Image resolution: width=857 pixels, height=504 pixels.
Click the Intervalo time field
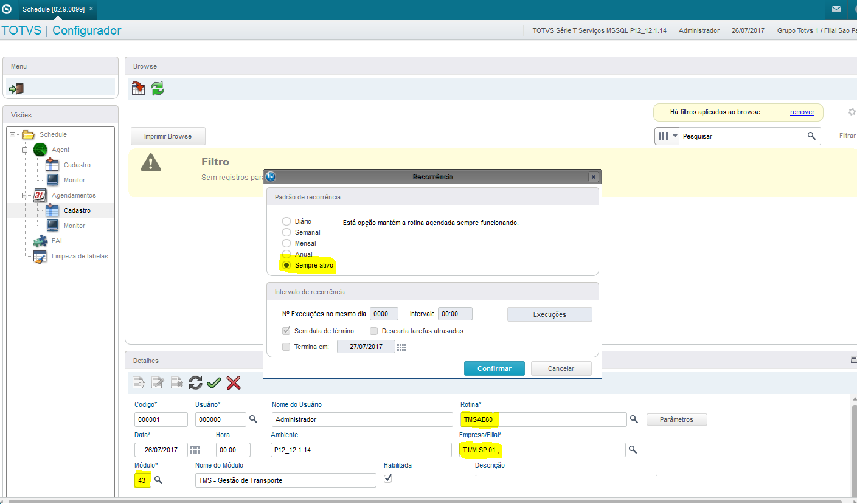click(455, 314)
